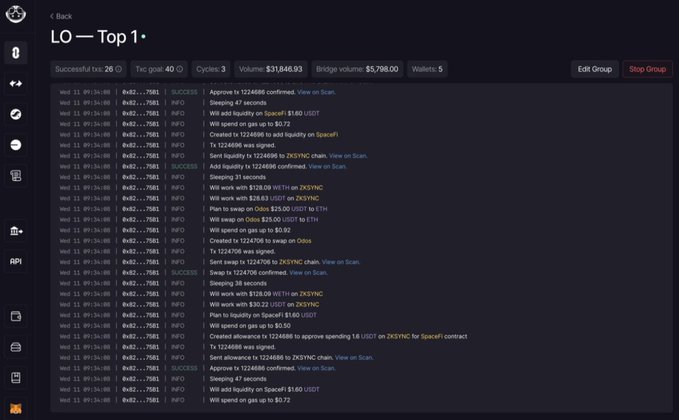Open View on Scan for Swap tx confirmed

(308, 273)
